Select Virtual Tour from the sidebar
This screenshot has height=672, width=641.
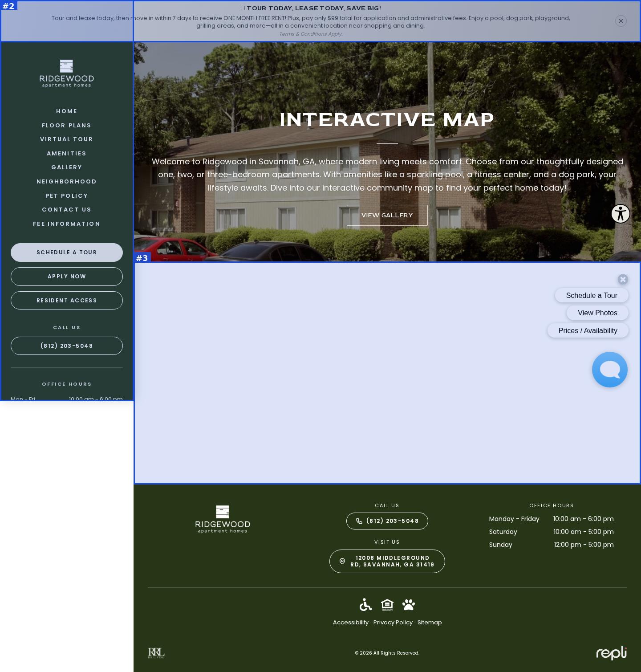coord(67,139)
